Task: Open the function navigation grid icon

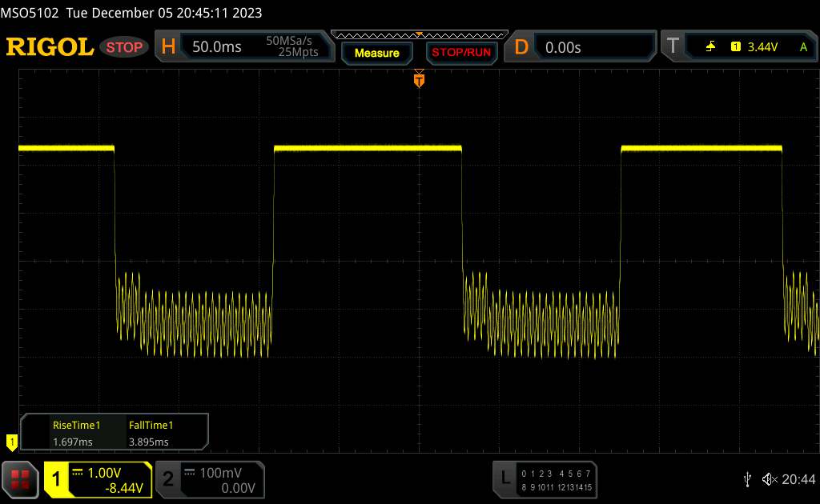Action: tap(21, 479)
